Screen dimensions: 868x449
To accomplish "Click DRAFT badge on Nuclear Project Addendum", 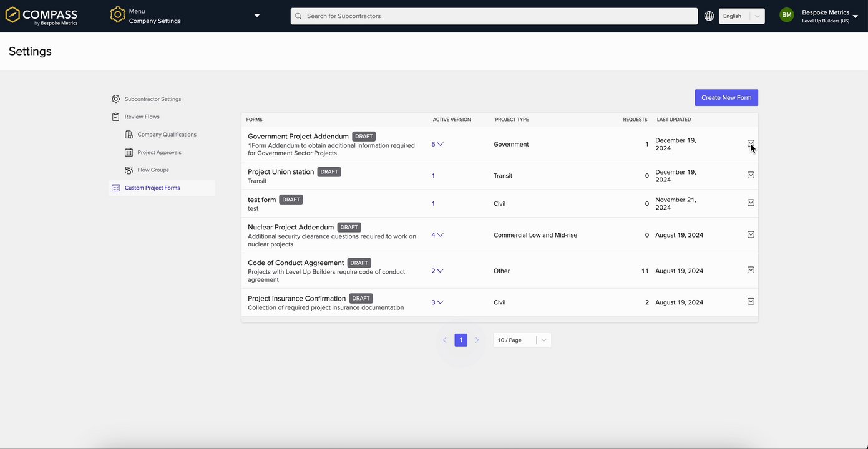I will click(349, 228).
